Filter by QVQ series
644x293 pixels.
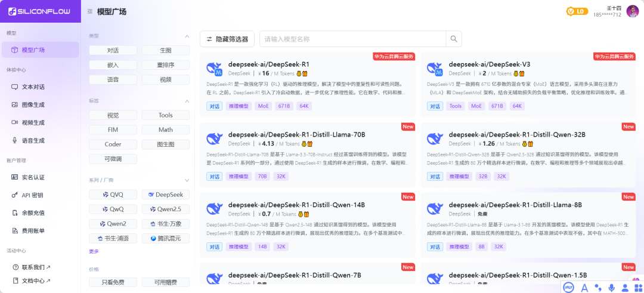click(x=113, y=195)
